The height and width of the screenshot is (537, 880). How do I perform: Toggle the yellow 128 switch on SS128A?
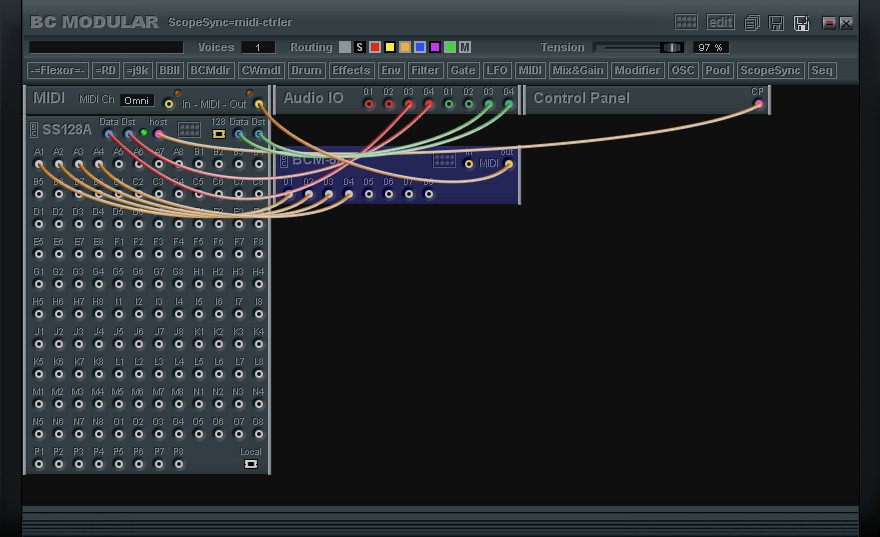coord(218,133)
